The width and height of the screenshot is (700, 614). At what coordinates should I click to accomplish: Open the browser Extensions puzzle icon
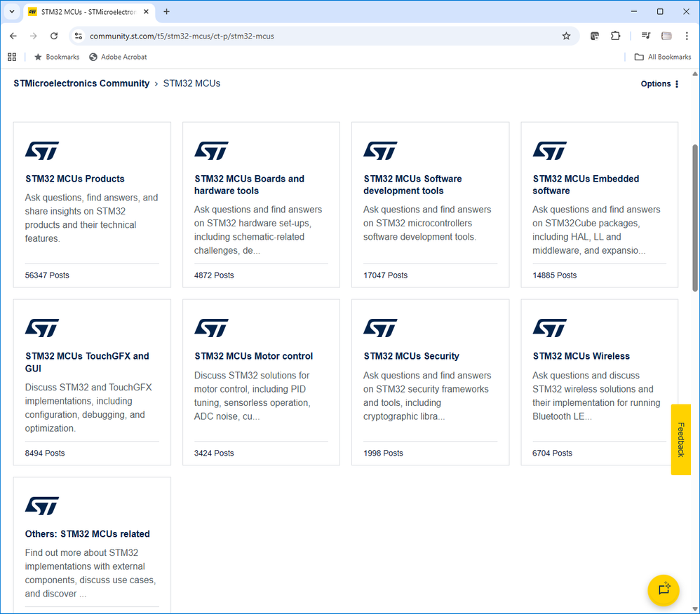pyautogui.click(x=615, y=36)
